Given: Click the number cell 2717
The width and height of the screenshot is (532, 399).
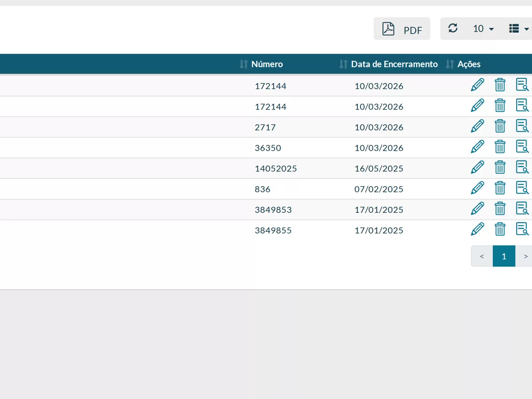Looking at the screenshot, I should (x=265, y=127).
